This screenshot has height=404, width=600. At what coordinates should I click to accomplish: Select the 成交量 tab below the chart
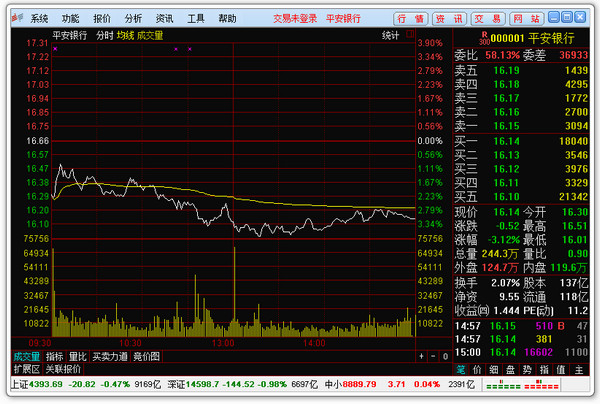pos(27,357)
